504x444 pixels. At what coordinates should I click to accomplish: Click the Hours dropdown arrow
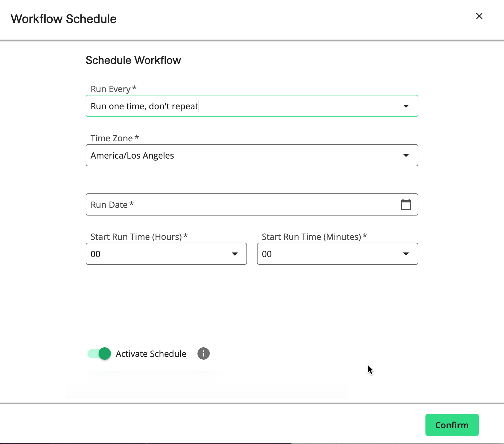point(235,254)
